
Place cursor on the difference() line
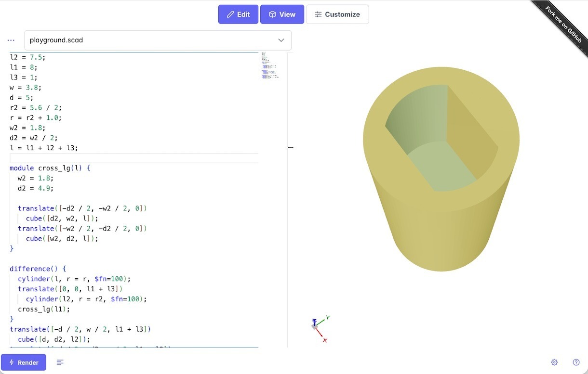coord(38,269)
